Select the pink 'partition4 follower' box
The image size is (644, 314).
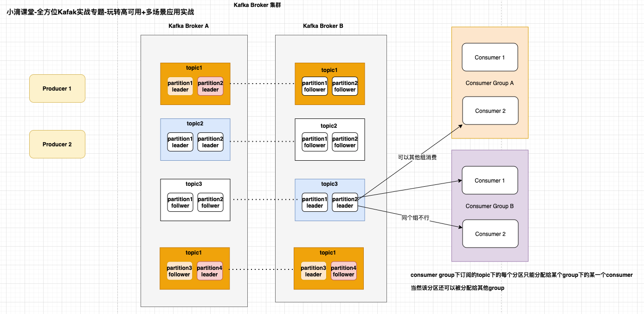[x=344, y=271]
